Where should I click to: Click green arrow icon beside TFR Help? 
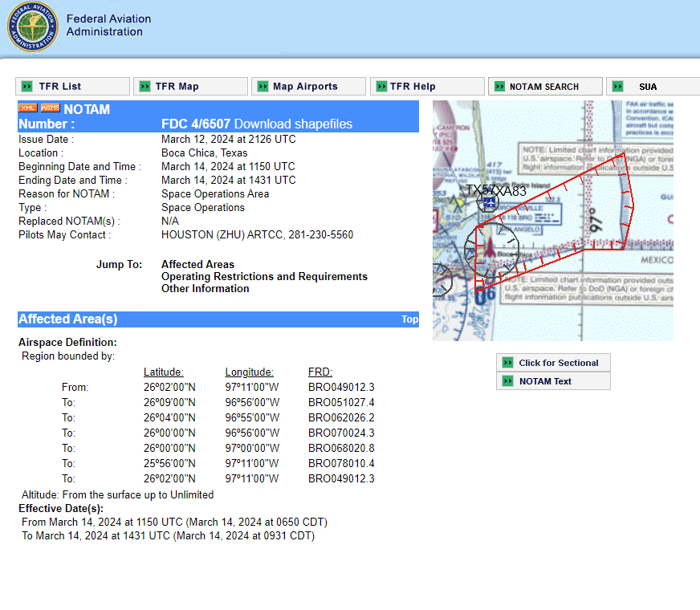tap(381, 86)
